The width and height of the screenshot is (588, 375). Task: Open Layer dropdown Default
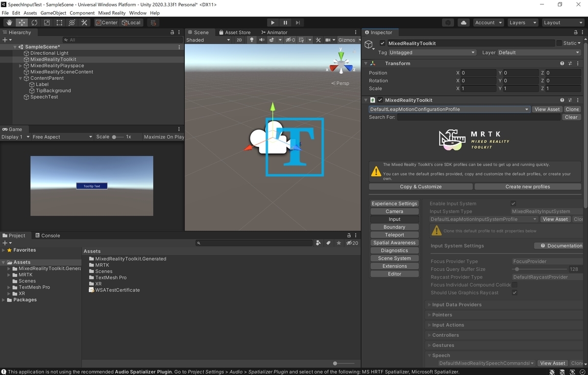(x=539, y=53)
